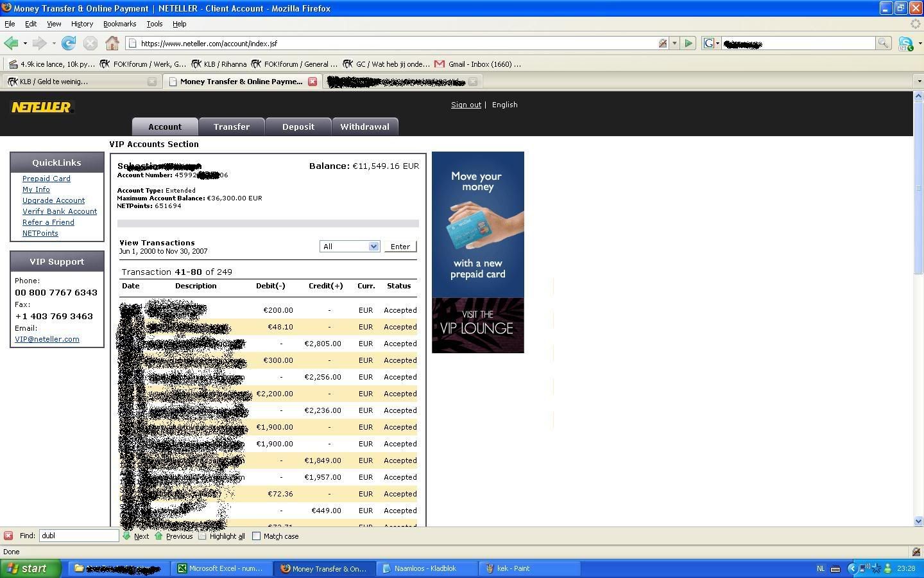Click the NETELLER logo
924x578 pixels.
[42, 107]
